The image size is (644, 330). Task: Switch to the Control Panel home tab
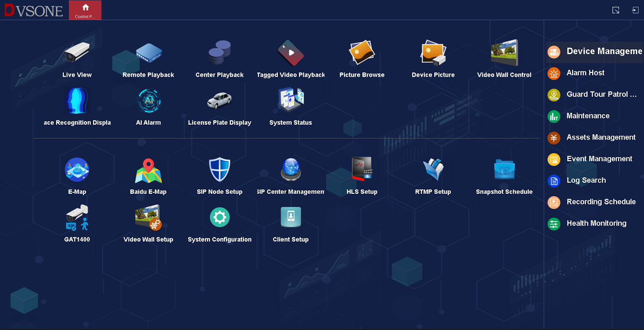(x=85, y=10)
